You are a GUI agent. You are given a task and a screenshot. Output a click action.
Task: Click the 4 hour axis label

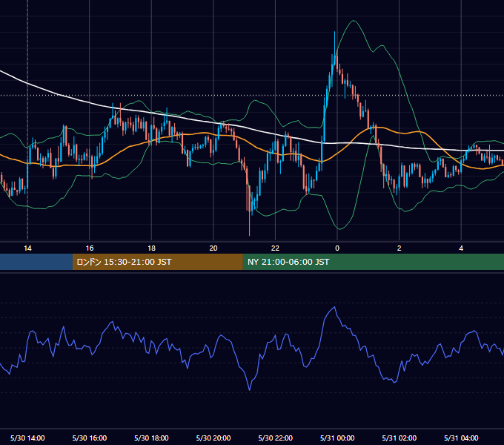pos(461,248)
